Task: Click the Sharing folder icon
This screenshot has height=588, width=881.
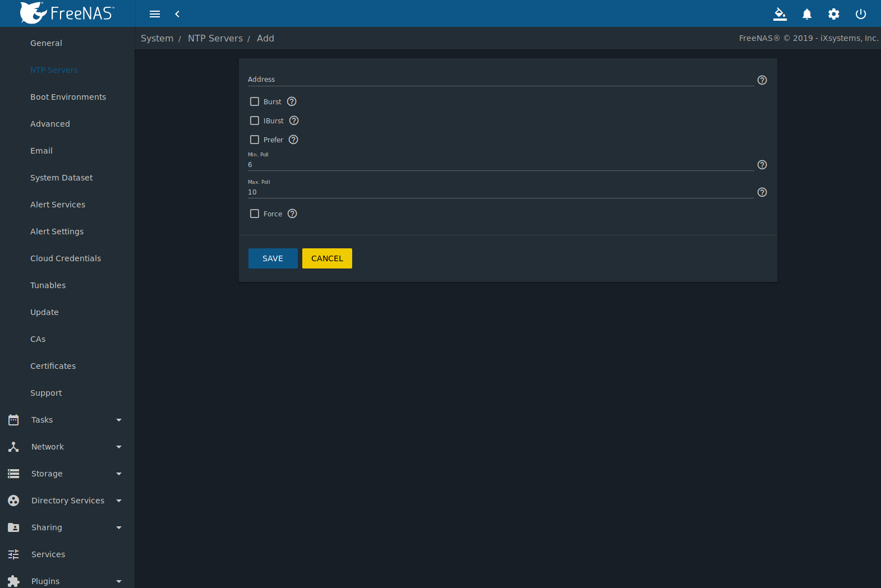Action: tap(13, 527)
